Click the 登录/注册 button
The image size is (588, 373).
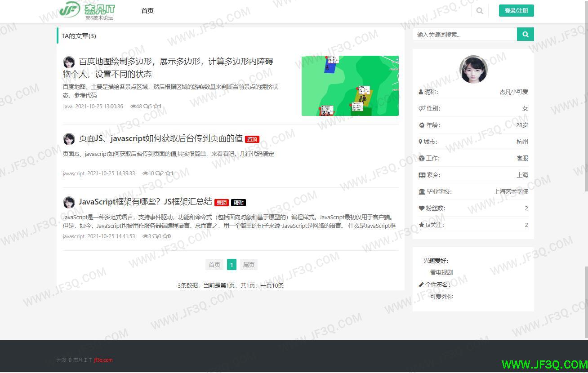(516, 10)
